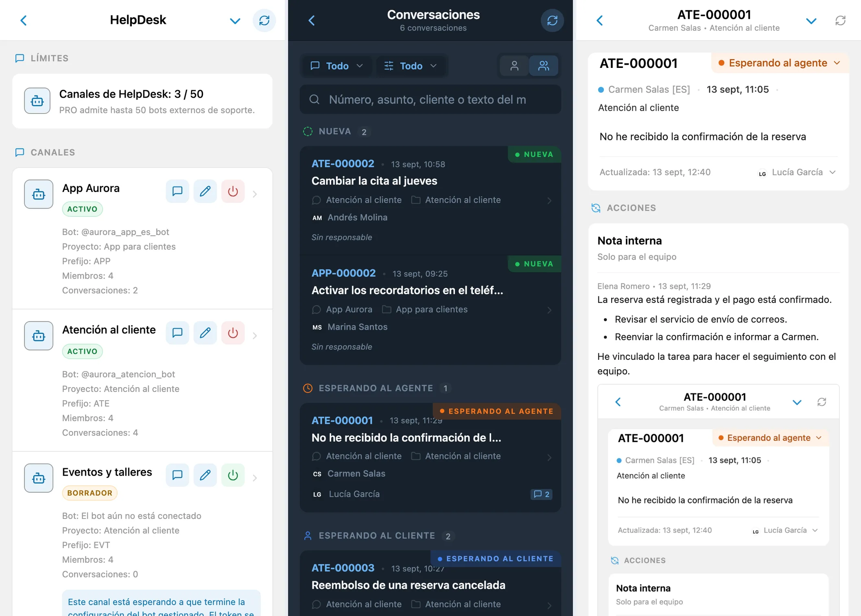Select customer Marina Santos
Image resolution: width=861 pixels, height=616 pixels.
(x=357, y=327)
